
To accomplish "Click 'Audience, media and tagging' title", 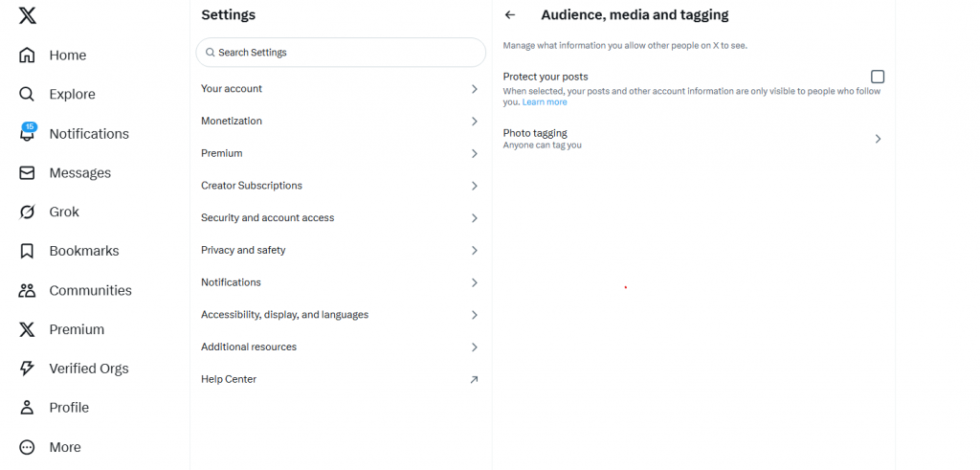I will point(635,15).
